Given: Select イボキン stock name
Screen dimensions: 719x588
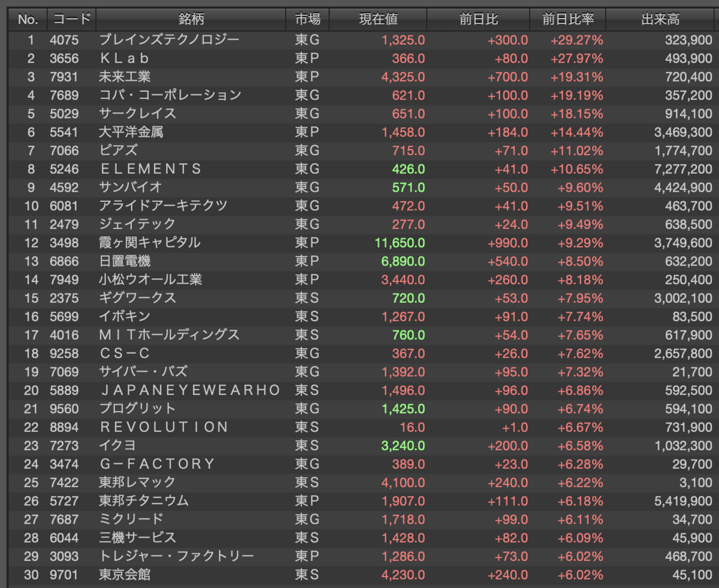Looking at the screenshot, I should tap(125, 316).
